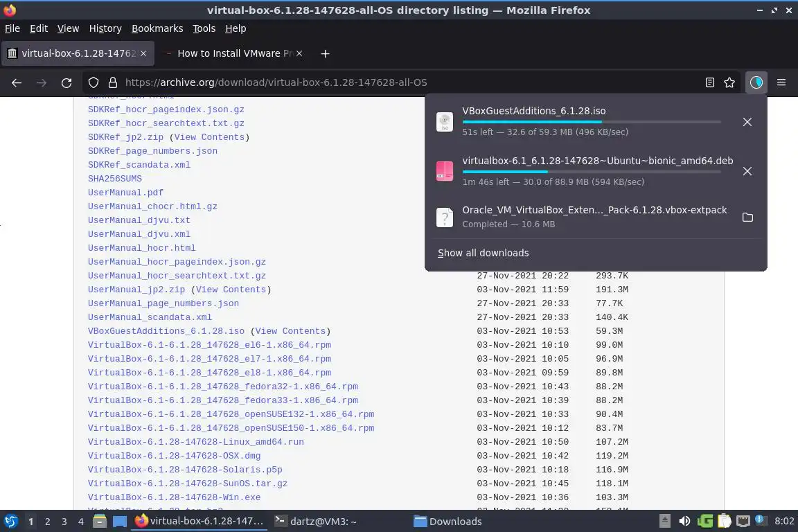Open the File menu
Screen dimensions: 798x532
(x=12, y=28)
